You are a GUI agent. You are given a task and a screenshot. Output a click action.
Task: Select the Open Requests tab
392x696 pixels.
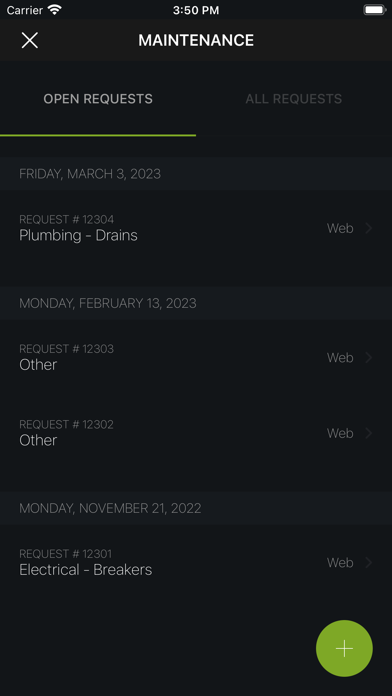[98, 99]
